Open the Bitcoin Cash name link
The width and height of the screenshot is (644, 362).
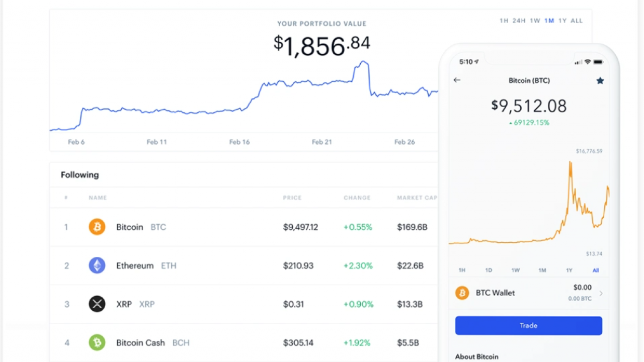pos(140,343)
